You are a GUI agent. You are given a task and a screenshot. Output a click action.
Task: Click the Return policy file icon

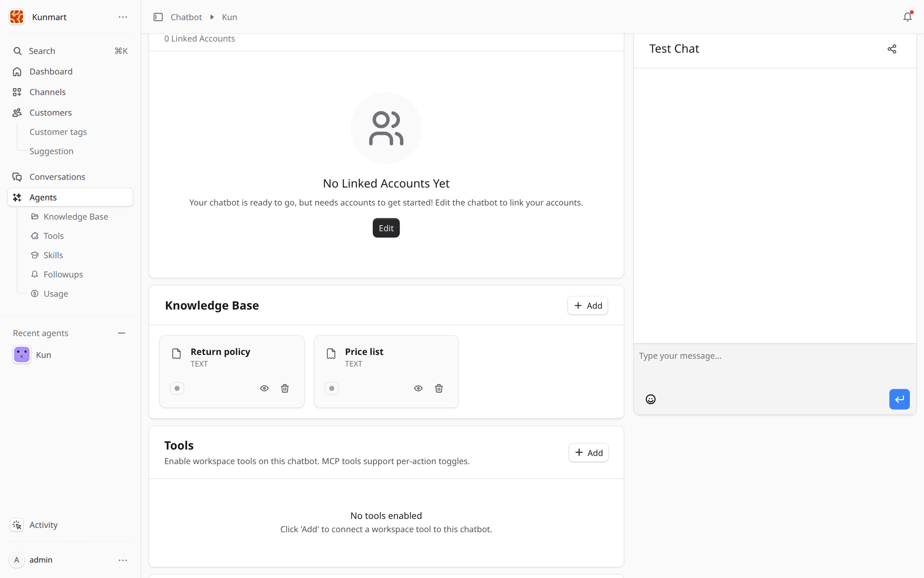[x=177, y=354]
